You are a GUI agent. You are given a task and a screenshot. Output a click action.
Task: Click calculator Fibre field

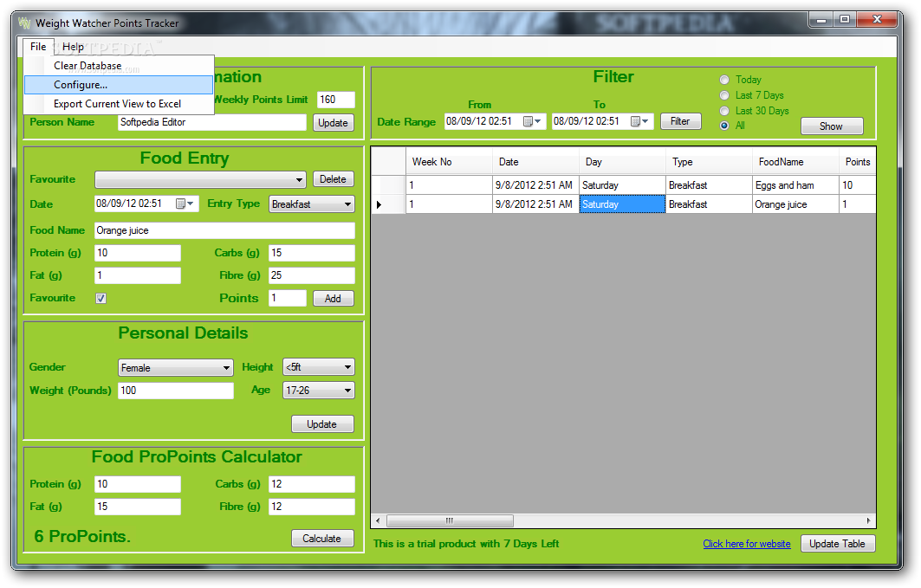pyautogui.click(x=311, y=507)
